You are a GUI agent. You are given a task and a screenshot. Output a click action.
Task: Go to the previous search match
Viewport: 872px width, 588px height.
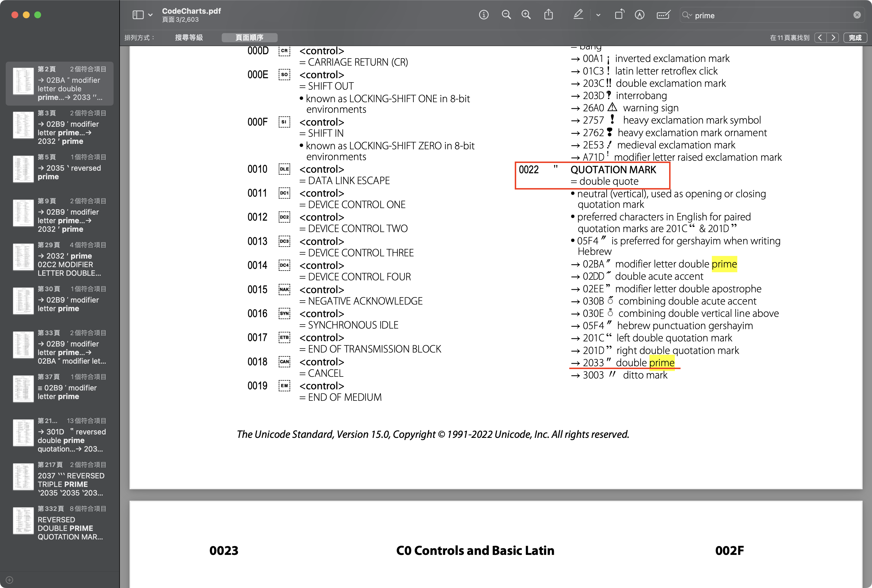coord(820,37)
